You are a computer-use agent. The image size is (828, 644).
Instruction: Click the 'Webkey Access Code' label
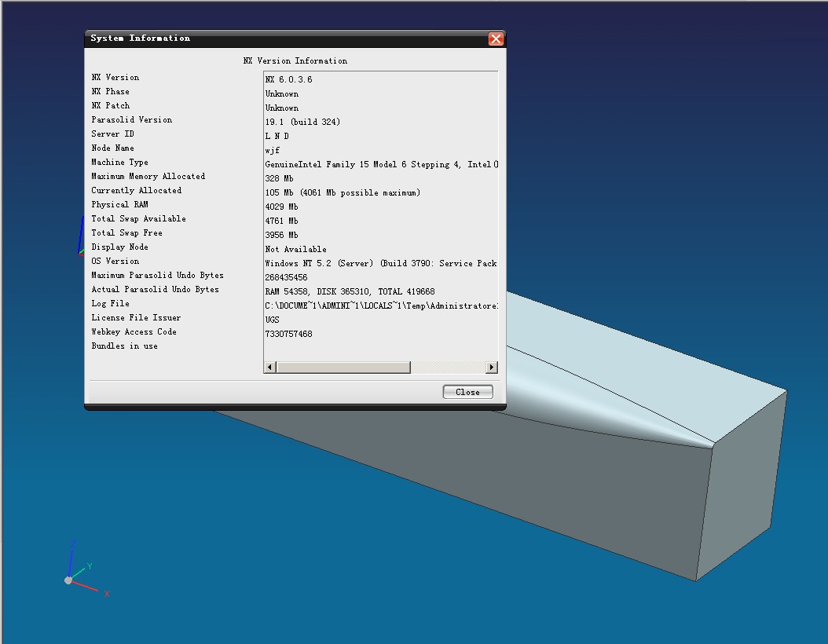tap(134, 332)
